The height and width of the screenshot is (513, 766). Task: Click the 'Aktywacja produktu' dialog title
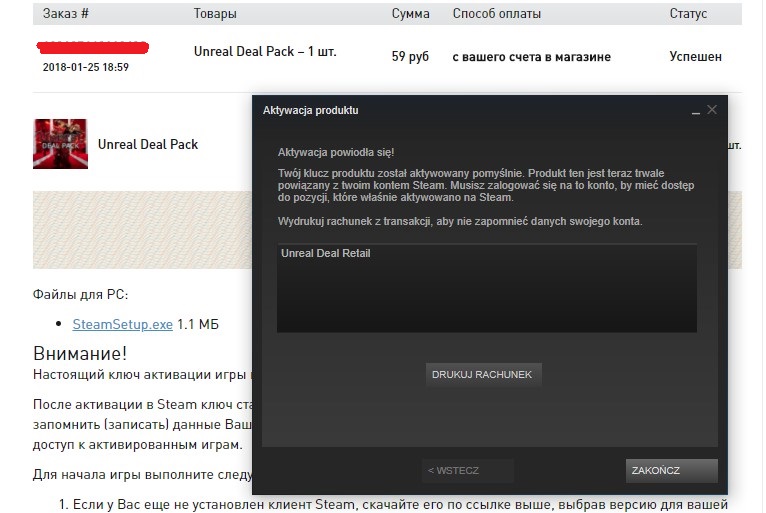[311, 110]
